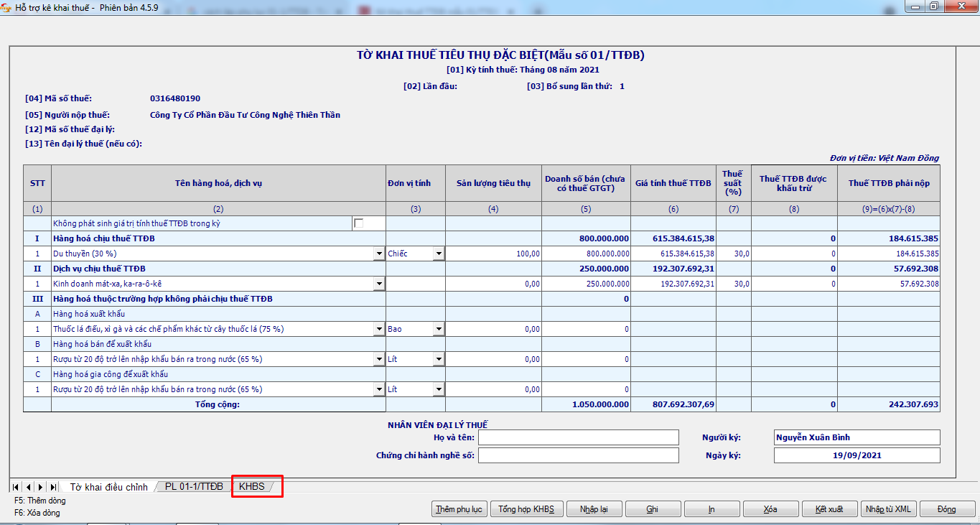This screenshot has height=525, width=980.
Task: Print using the In button
Action: [711, 509]
